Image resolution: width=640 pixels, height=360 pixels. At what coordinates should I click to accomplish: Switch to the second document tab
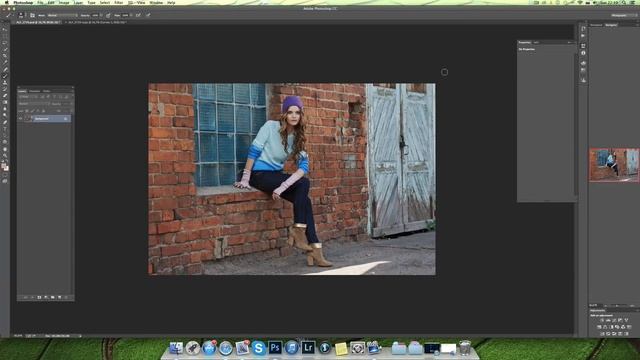[x=96, y=22]
